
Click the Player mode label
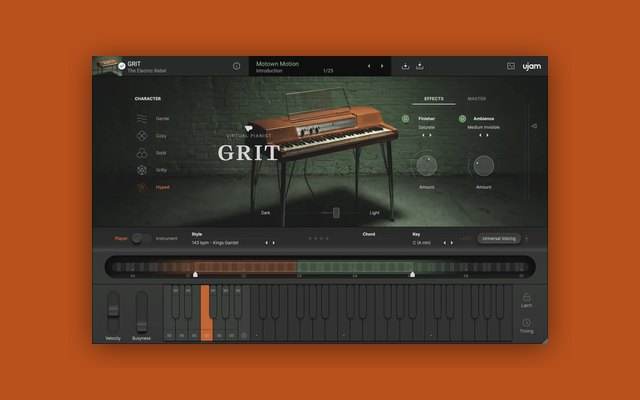click(x=121, y=238)
